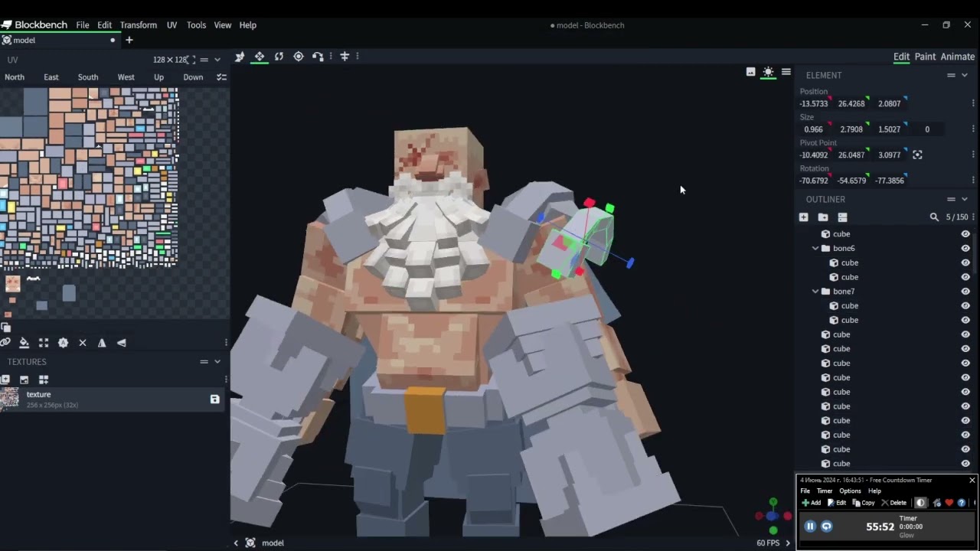Collapse the Element panel

pyautogui.click(x=965, y=75)
